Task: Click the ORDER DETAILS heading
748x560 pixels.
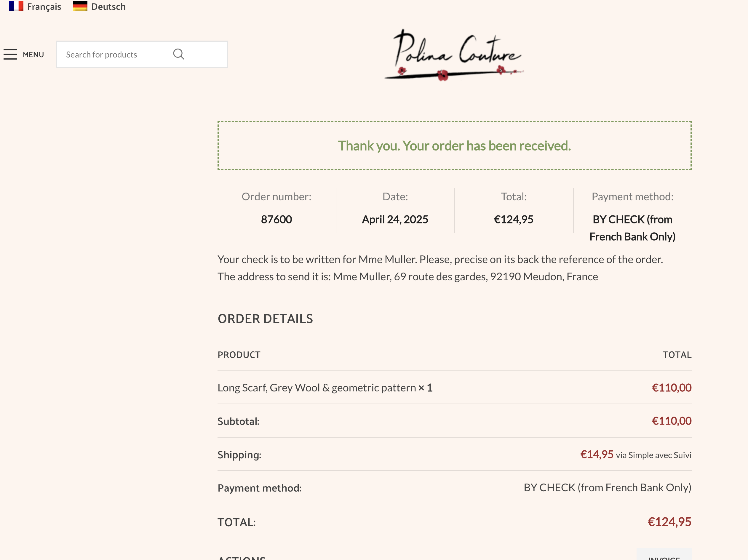Action: coord(266,319)
